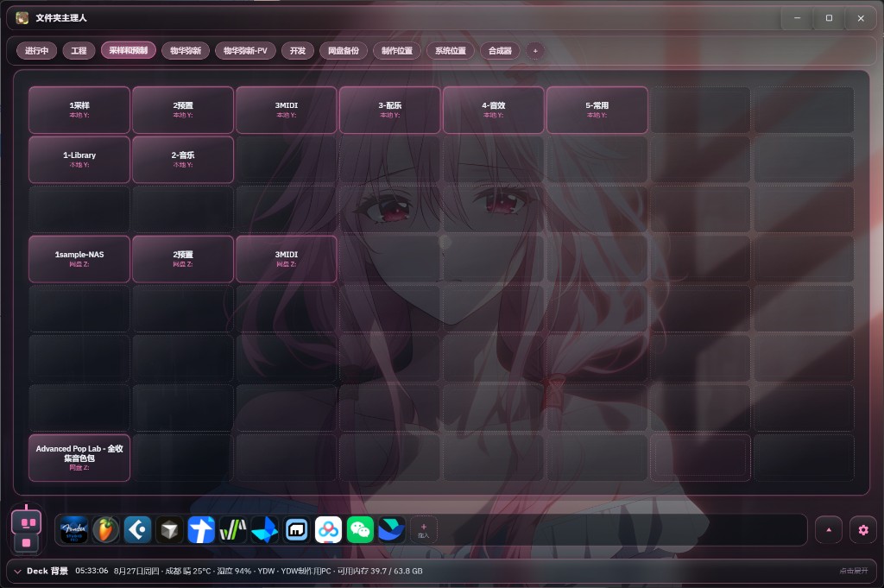This screenshot has width=884, height=588.
Task: Minimize the 文件夹主理人 window
Action: pos(797,18)
